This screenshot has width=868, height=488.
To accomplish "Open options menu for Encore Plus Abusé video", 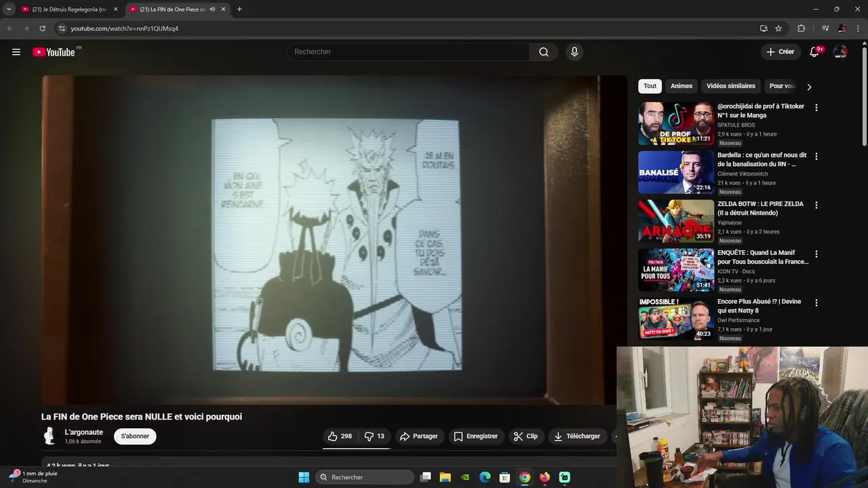I will click(816, 303).
